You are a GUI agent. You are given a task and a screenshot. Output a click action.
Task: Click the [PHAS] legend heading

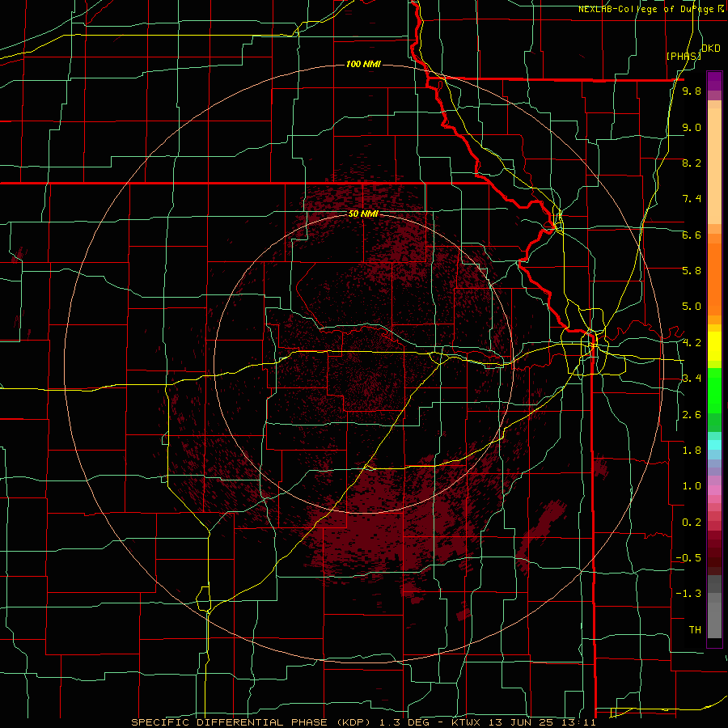pyautogui.click(x=684, y=56)
